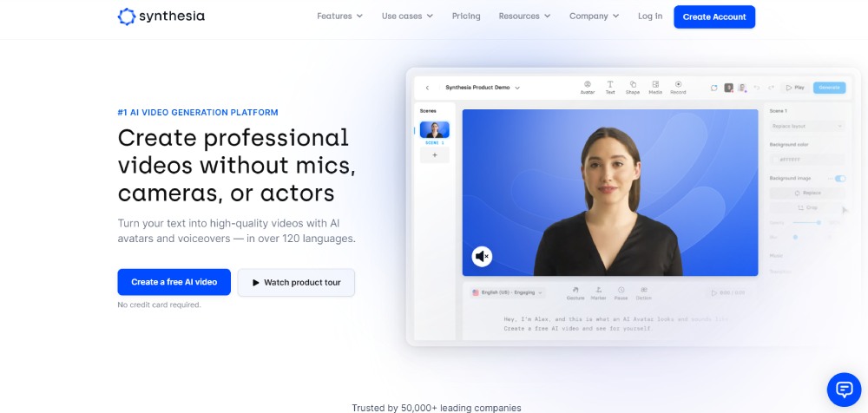Screen dimensions: 868x413
Task: Open the Replace layout dropdown
Action: tap(807, 126)
